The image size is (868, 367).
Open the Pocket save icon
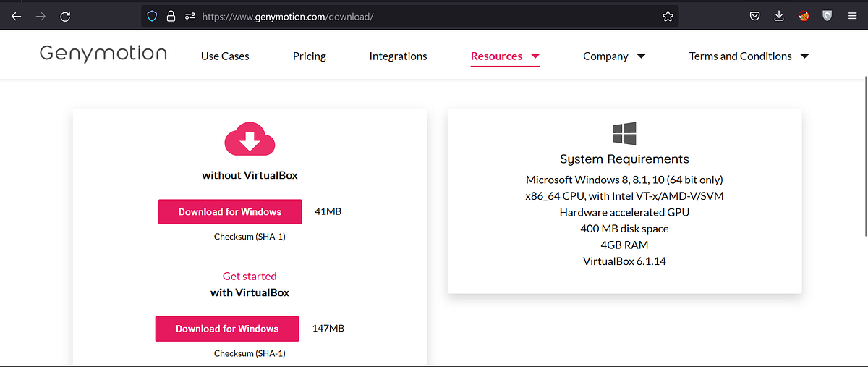754,16
